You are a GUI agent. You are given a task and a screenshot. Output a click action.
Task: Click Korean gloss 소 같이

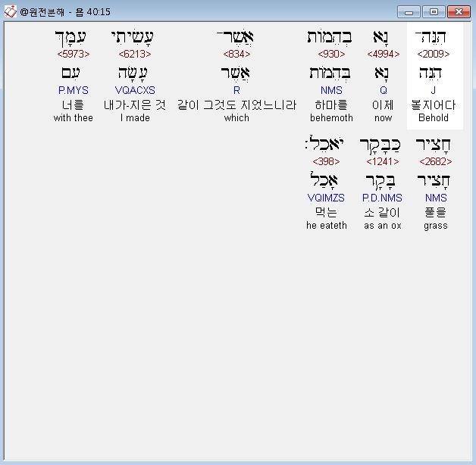[382, 212]
